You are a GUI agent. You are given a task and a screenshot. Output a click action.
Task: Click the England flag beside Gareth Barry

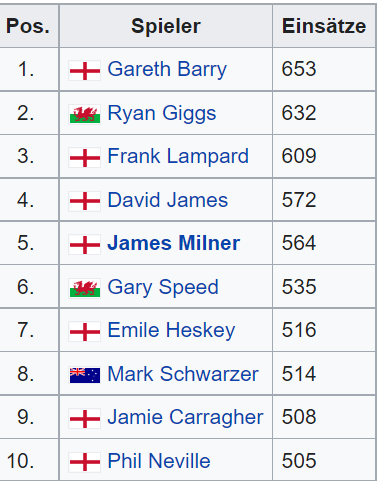85,71
